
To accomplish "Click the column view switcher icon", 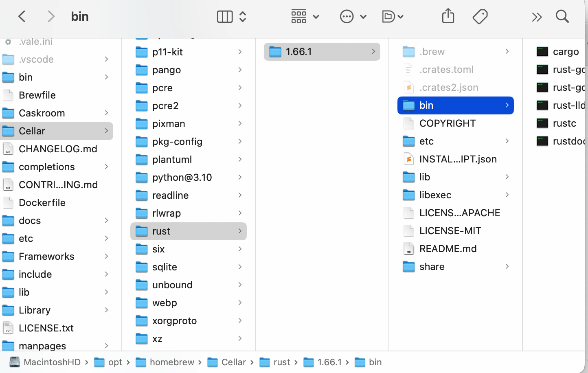I will click(x=224, y=16).
